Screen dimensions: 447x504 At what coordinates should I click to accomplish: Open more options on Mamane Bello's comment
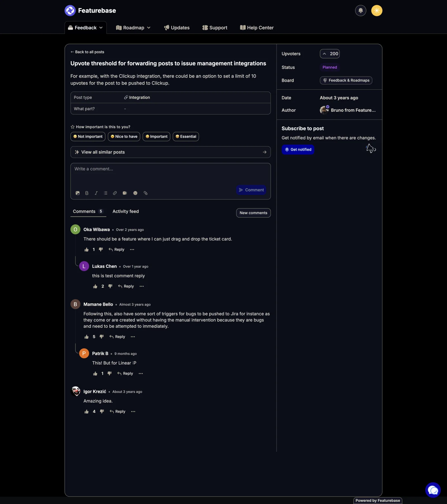pos(133,337)
